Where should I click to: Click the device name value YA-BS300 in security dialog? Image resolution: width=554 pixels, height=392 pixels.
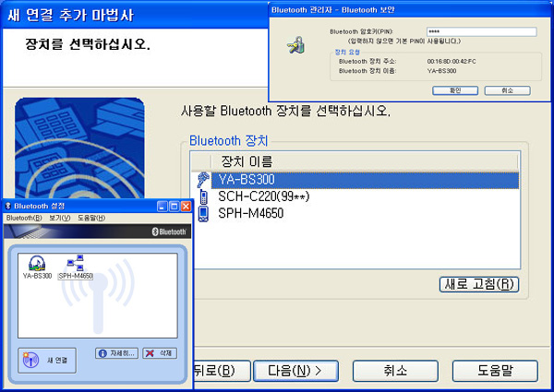441,71
